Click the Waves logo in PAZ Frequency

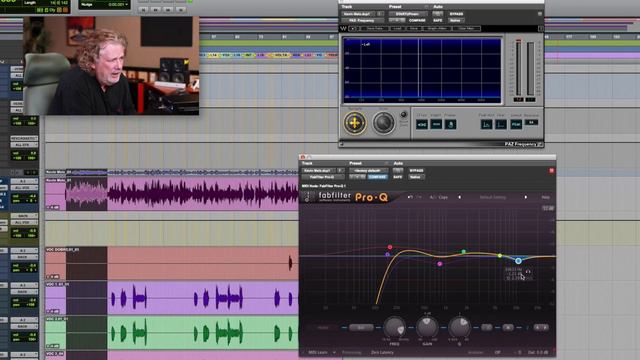343,29
